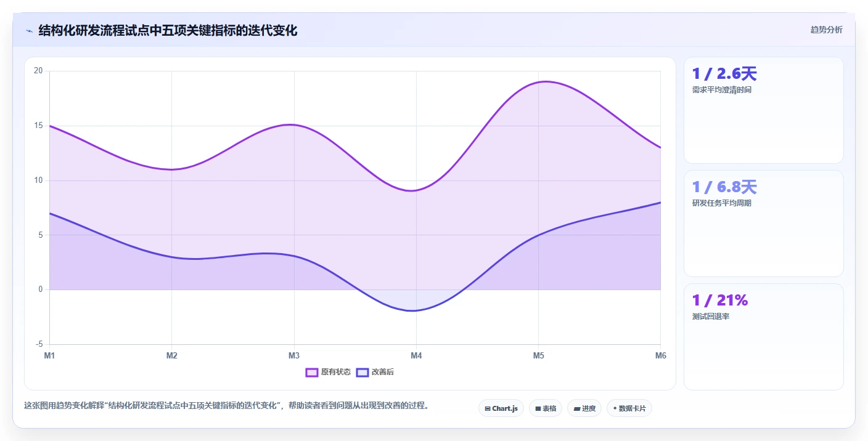Image resolution: width=868 pixels, height=441 pixels.
Task: Click the 改善后 blue legend swatch
Action: click(x=362, y=372)
